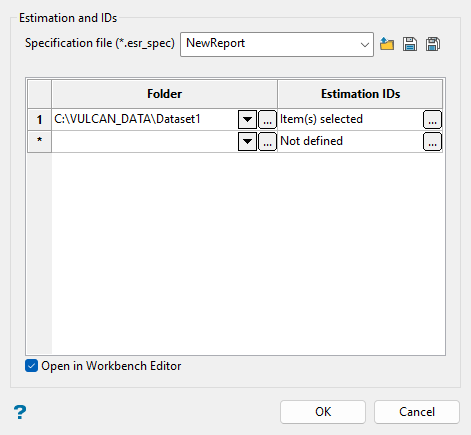Click the C:\VULCAN_DATA\Dataset1 folder cell
The image size is (471, 435).
pos(145,120)
